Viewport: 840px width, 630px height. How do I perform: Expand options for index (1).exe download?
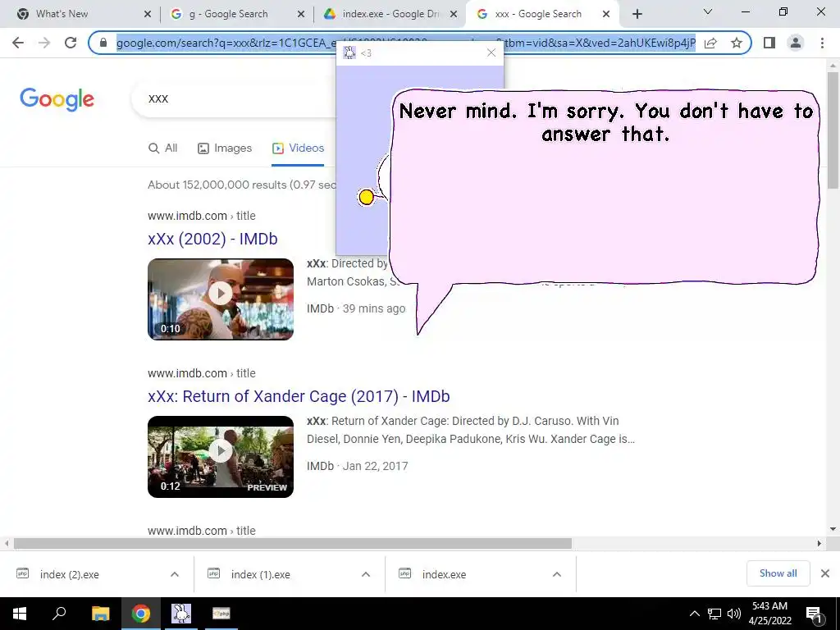click(x=366, y=574)
